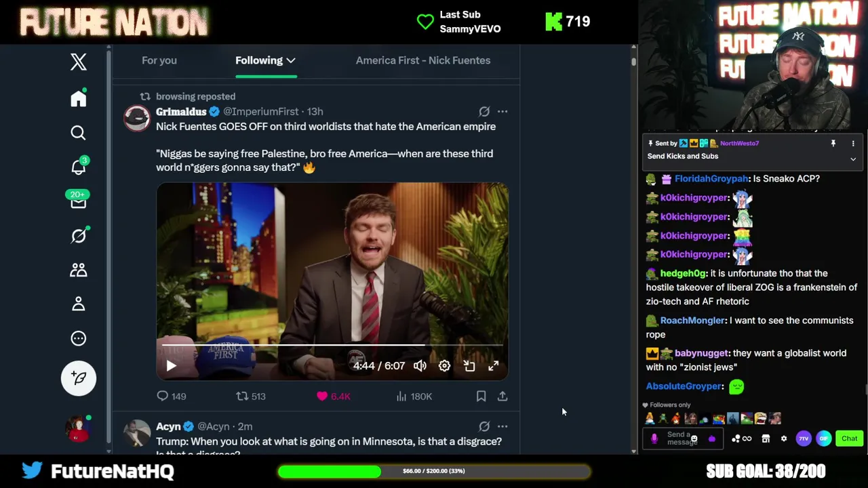View analytics showing 180K views
The image size is (868, 488).
[x=413, y=396]
